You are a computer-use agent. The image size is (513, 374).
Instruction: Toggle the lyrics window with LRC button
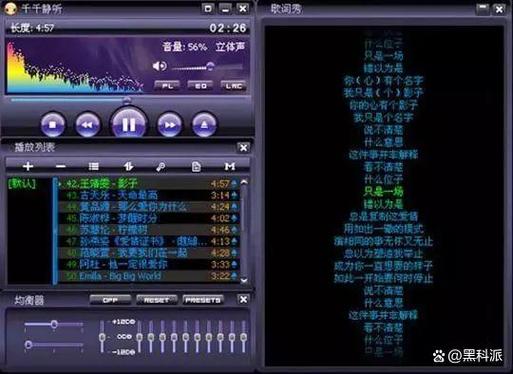pyautogui.click(x=233, y=86)
